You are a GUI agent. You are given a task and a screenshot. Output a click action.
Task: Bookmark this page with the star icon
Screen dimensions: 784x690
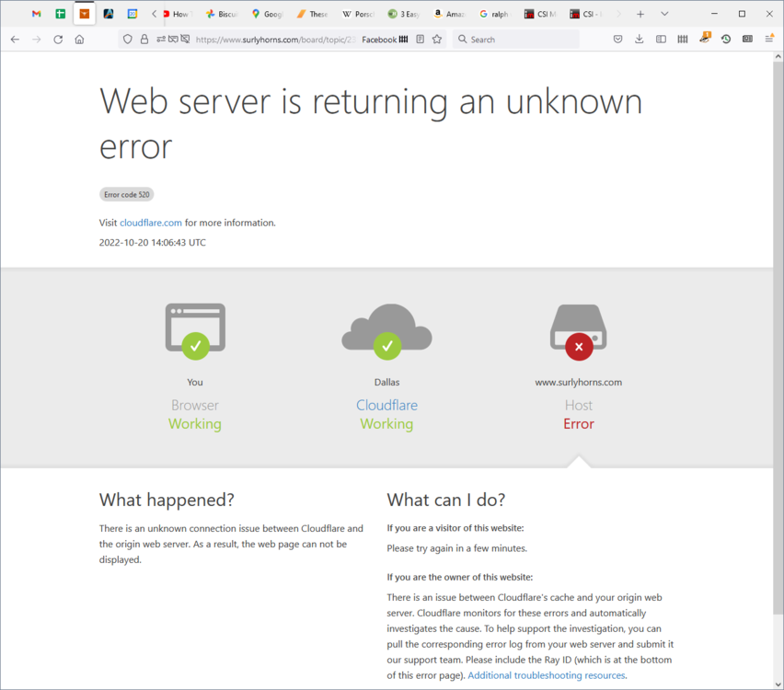(x=437, y=40)
